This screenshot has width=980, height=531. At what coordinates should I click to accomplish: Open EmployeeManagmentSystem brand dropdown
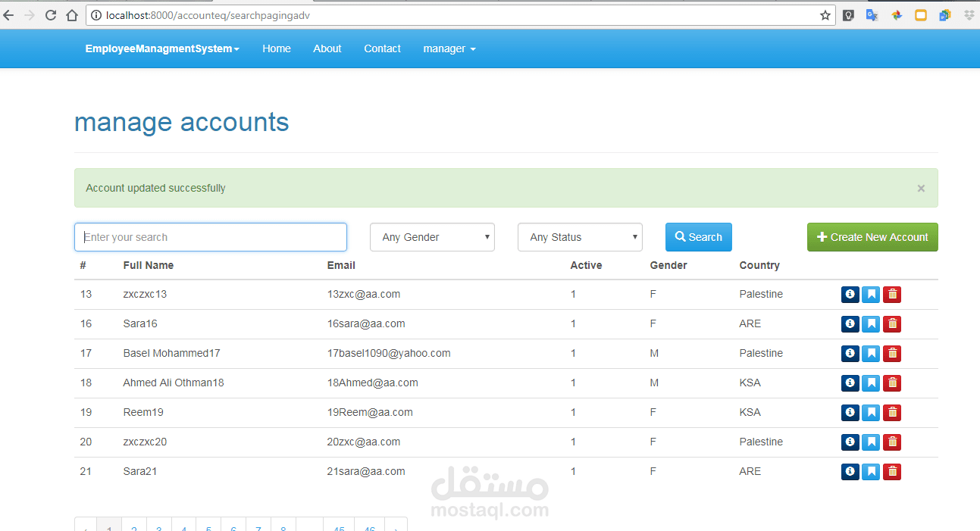point(162,48)
